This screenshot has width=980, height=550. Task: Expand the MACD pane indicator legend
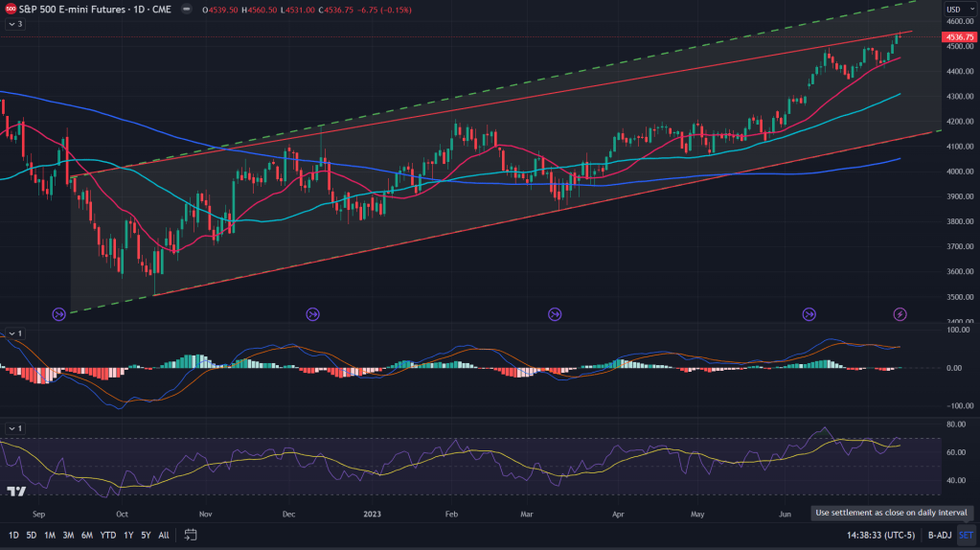[x=14, y=332]
